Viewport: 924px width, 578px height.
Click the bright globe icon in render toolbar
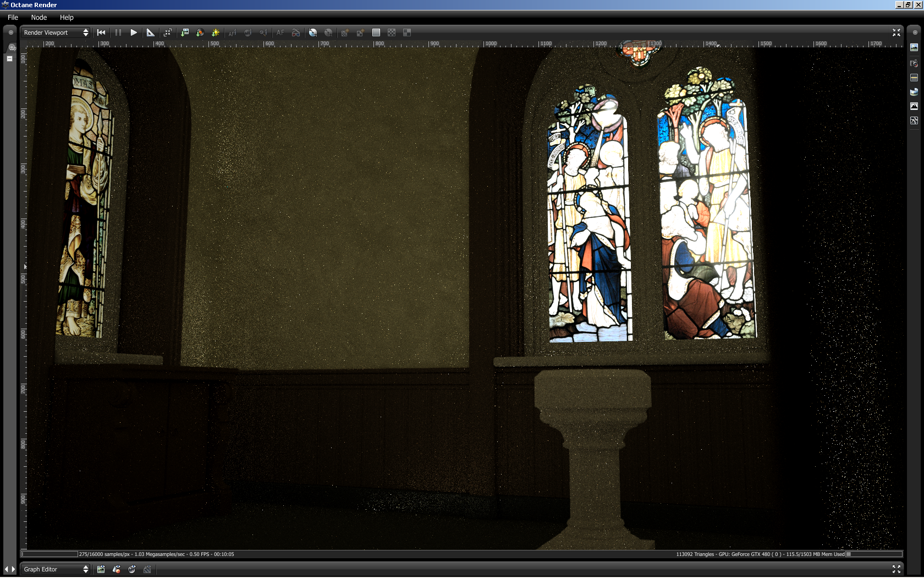(x=313, y=32)
